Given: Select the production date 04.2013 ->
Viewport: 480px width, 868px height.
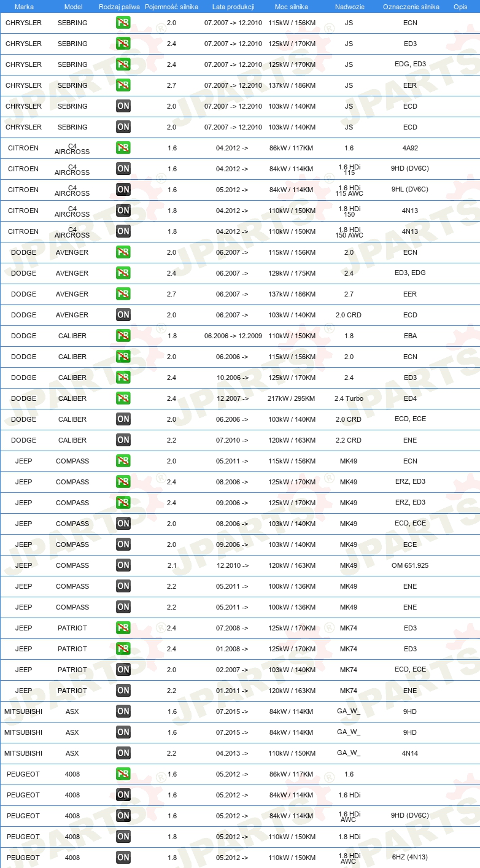Looking at the screenshot, I should (232, 753).
